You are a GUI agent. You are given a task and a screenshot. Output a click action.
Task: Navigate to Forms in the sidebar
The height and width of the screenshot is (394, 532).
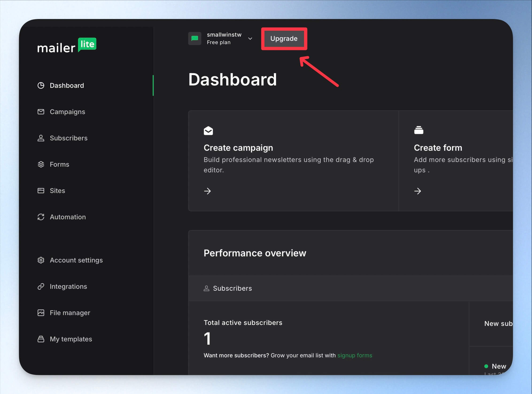coord(59,164)
